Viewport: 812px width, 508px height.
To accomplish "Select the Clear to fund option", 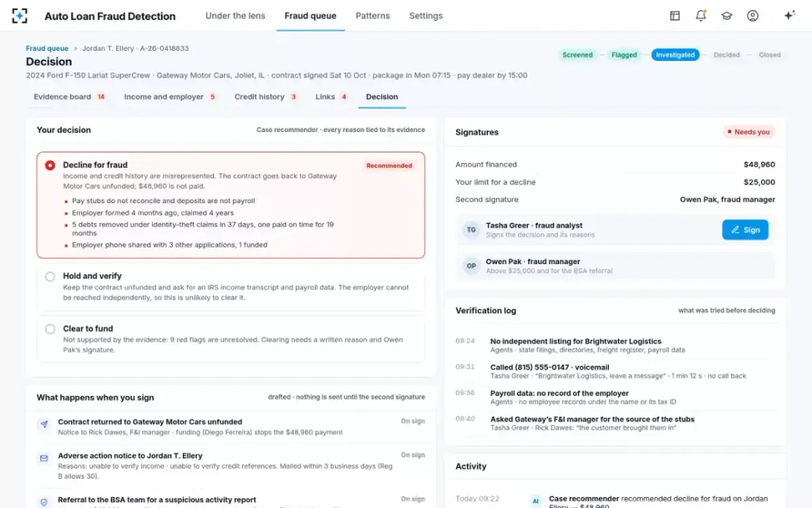I will click(x=231, y=339).
